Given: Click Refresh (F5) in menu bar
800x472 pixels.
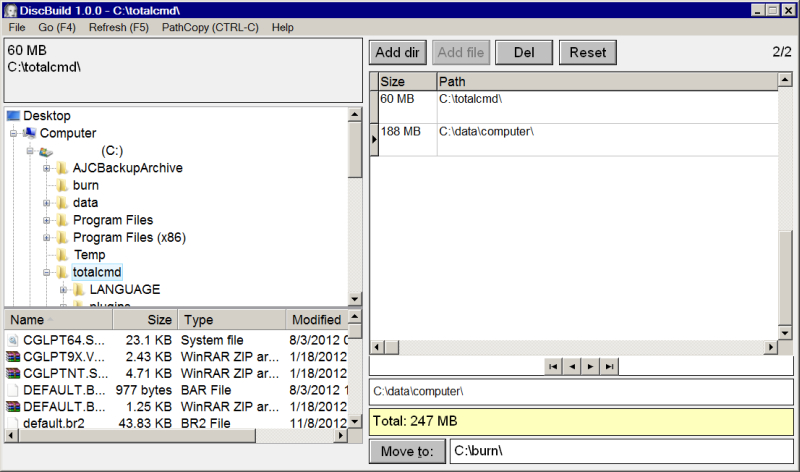Looking at the screenshot, I should tap(118, 28).
